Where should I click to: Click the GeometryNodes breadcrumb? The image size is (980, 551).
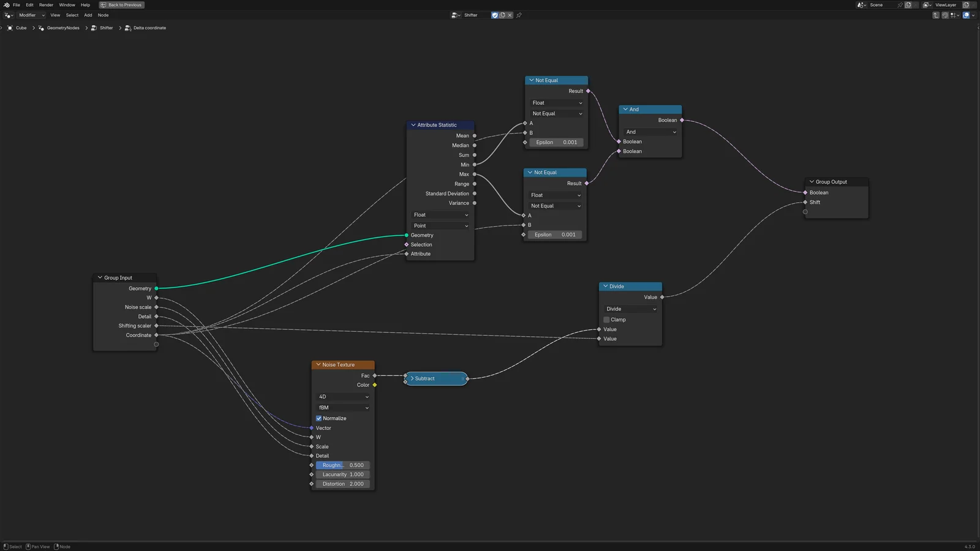[63, 28]
